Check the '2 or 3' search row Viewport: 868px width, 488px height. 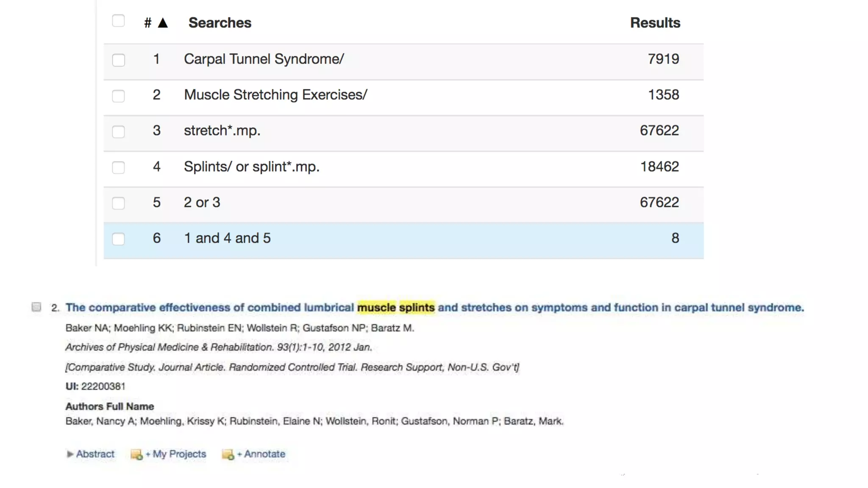tap(118, 203)
